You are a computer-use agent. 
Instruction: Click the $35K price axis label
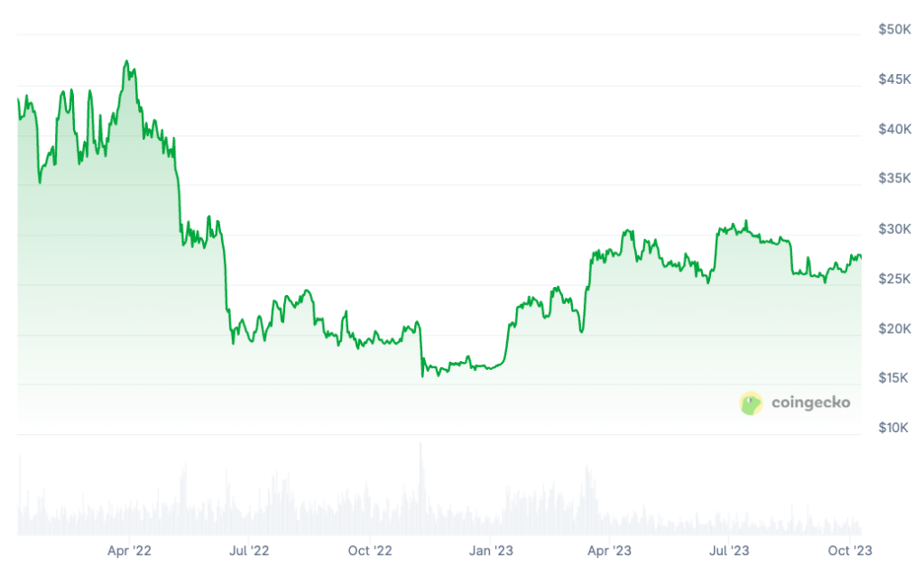pos(894,179)
